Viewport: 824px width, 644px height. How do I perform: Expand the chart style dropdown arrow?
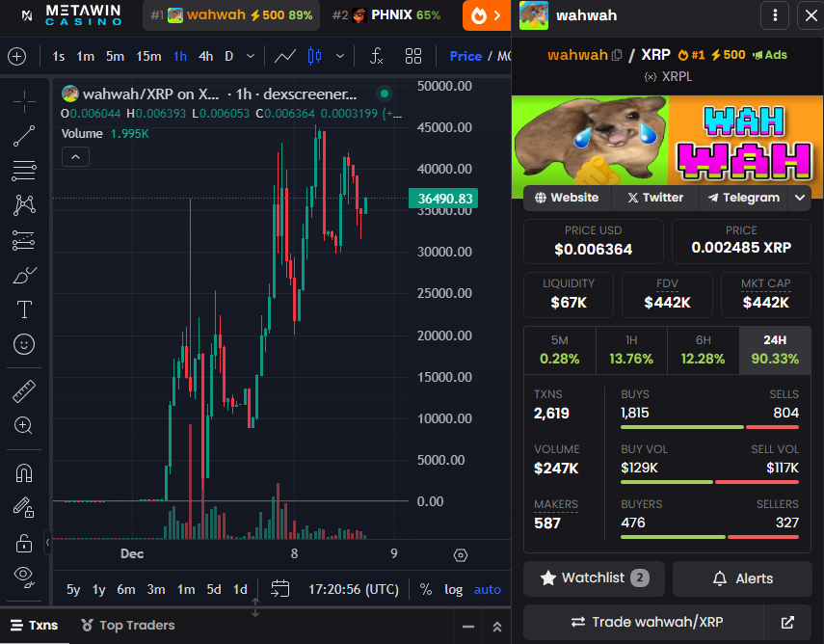[x=340, y=56]
